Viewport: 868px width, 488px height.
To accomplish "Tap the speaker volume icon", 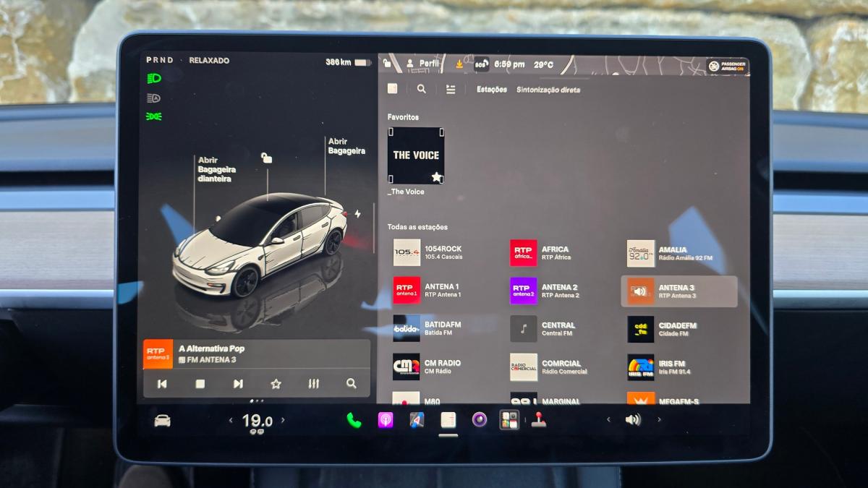I will [633, 419].
